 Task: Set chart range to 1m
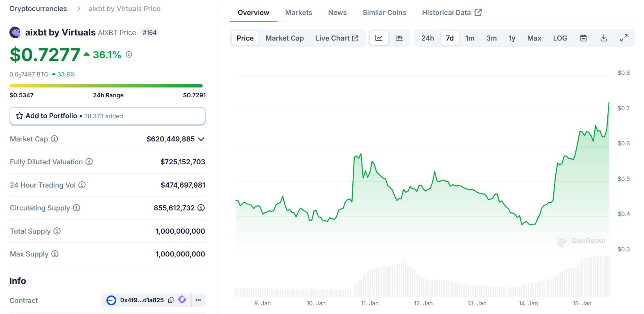[470, 38]
